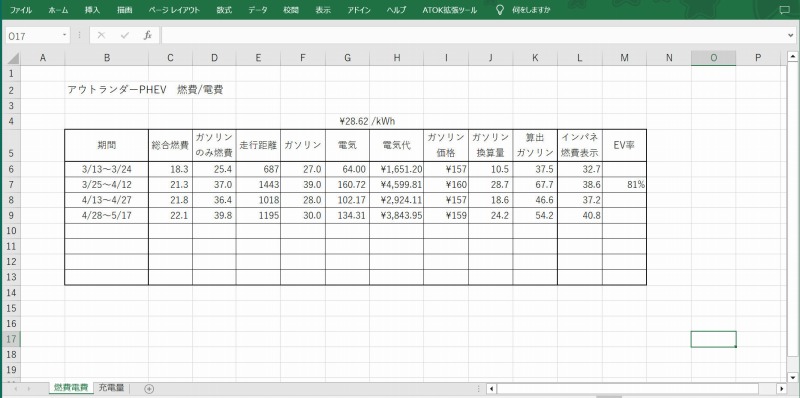This screenshot has width=800, height=398.
Task: Select title cell アウトランダーPHEV 燃費/電費
Action: pos(145,90)
